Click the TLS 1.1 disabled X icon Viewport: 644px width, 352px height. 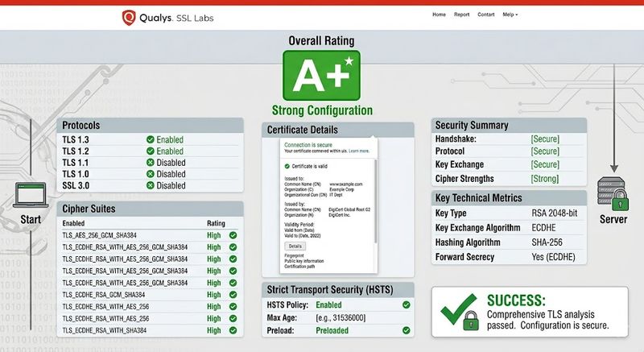pos(151,162)
